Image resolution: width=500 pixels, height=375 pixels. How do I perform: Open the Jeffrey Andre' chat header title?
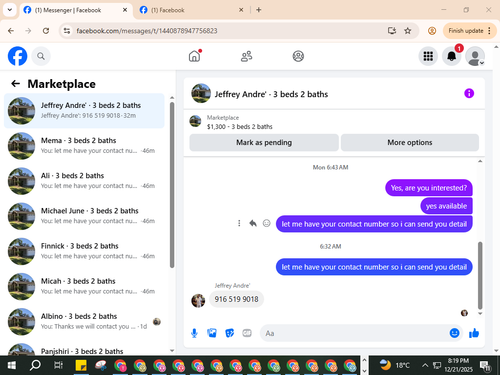point(271,94)
